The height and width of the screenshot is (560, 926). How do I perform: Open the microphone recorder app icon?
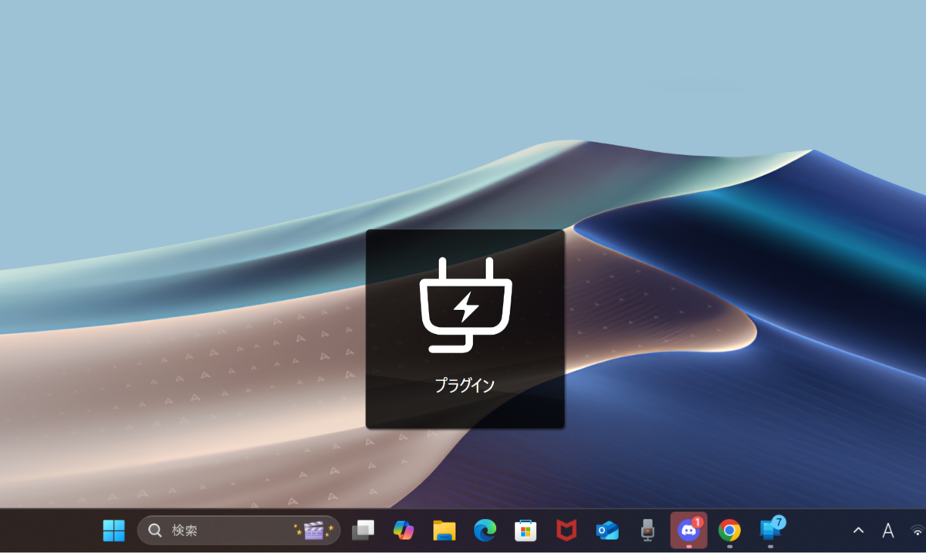point(648,531)
